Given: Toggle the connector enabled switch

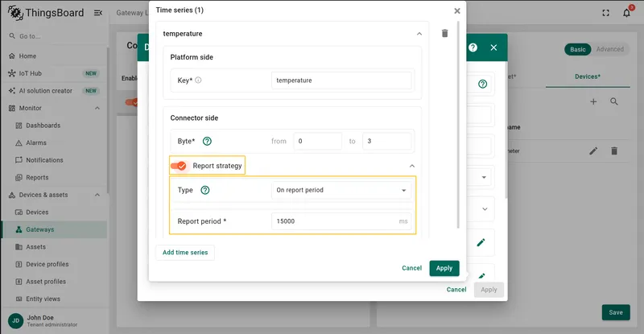Looking at the screenshot, I should tap(131, 102).
